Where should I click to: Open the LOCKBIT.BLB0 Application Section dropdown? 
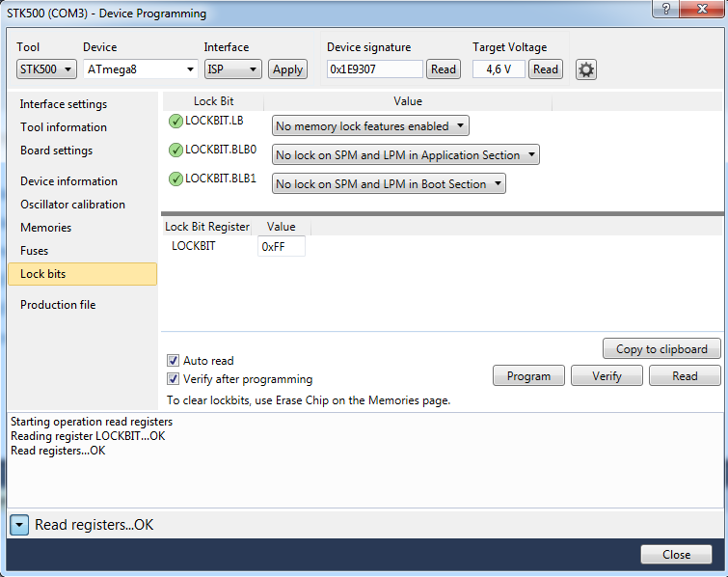point(406,154)
